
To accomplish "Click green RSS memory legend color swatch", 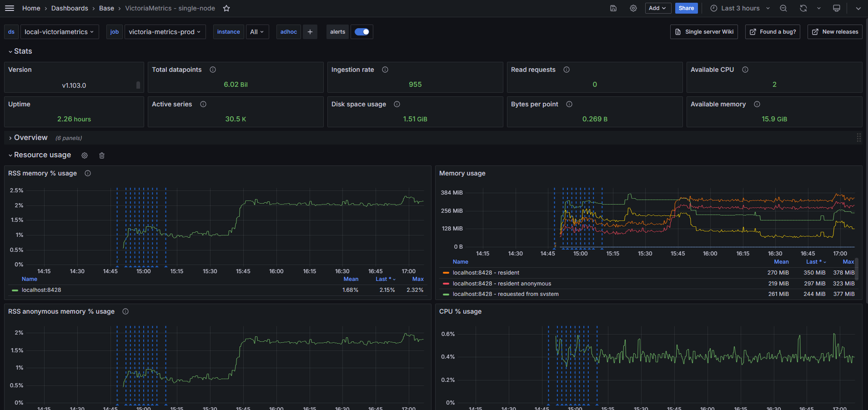I will [x=15, y=290].
